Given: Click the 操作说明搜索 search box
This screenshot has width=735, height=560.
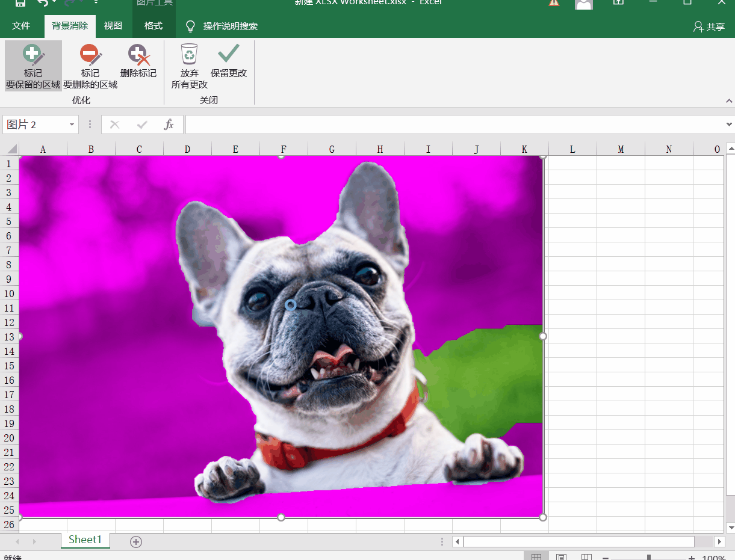Looking at the screenshot, I should click(x=231, y=26).
